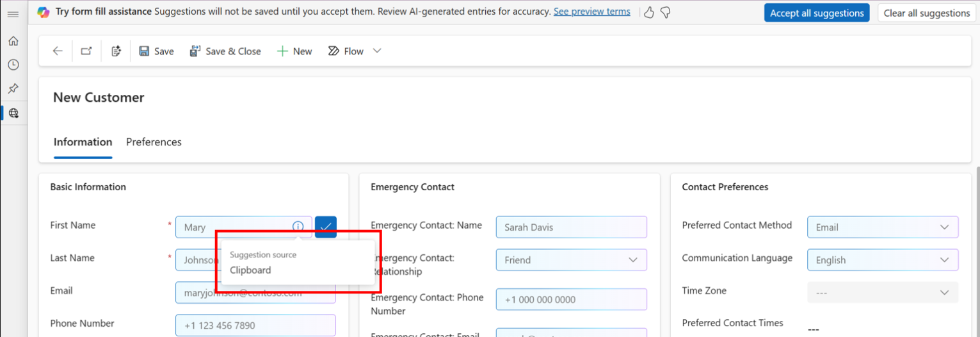Switch to Preferences tab
Image resolution: width=980 pixels, height=337 pixels.
coord(154,142)
